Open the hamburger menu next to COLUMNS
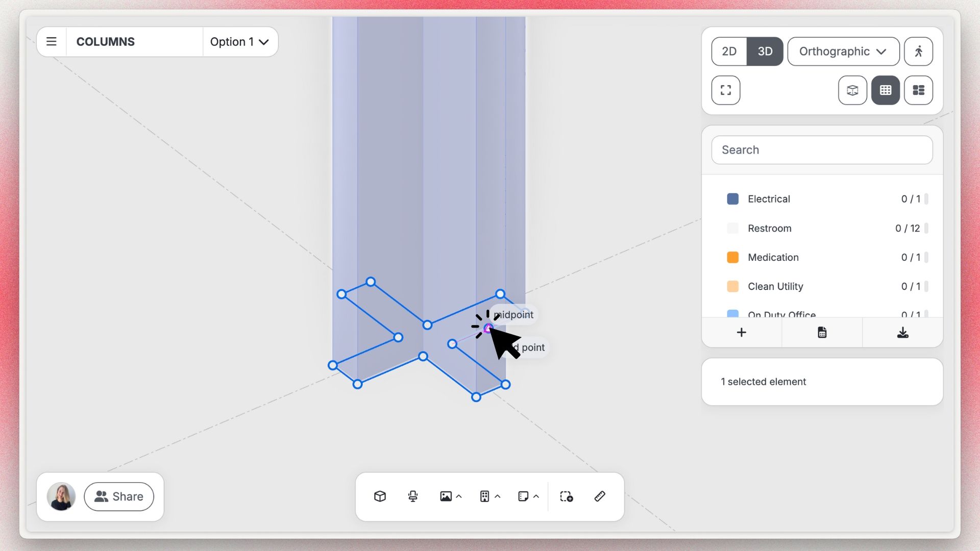Viewport: 980px width, 551px height. (x=51, y=42)
